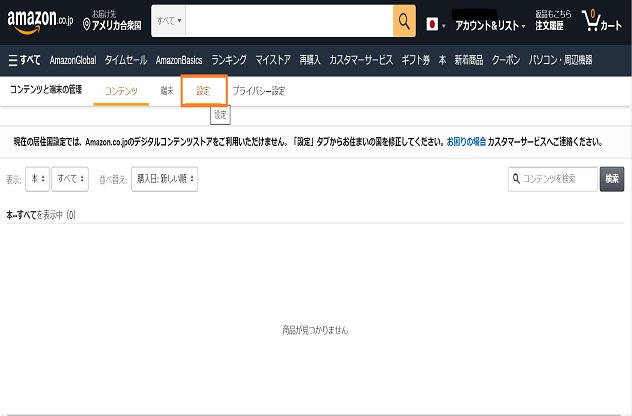Open 注文履歴 returns and orders
This screenshot has width=632, height=416.
point(553,21)
